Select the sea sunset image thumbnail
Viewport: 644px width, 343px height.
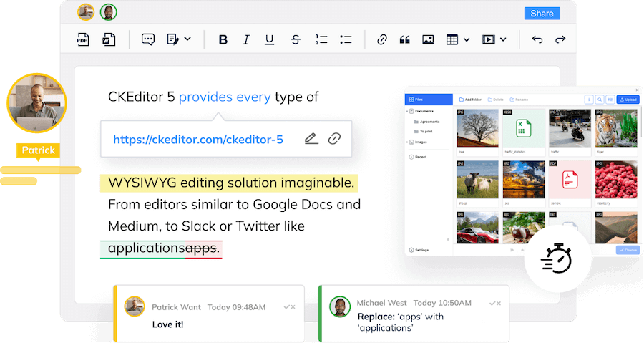523,180
